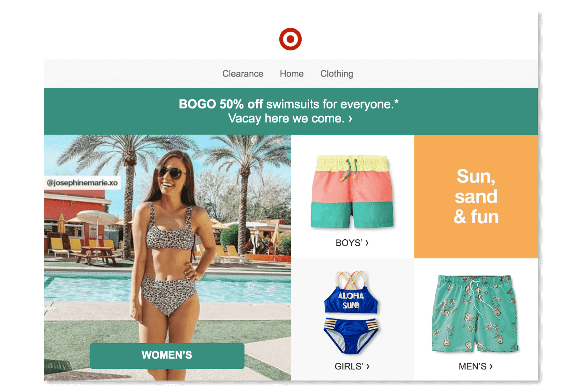Screen dimensions: 581x392
Task: Click the WOMEN'S button
Action: pyautogui.click(x=167, y=355)
